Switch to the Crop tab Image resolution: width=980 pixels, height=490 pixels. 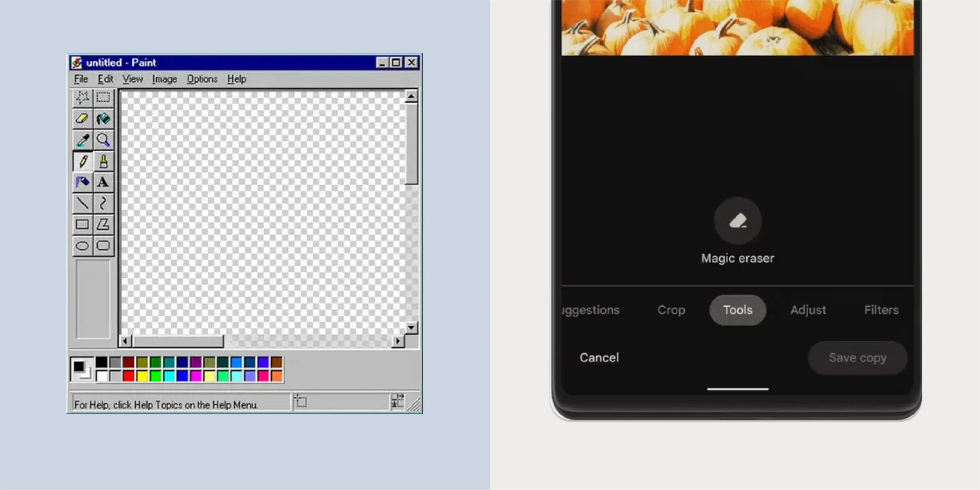671,310
